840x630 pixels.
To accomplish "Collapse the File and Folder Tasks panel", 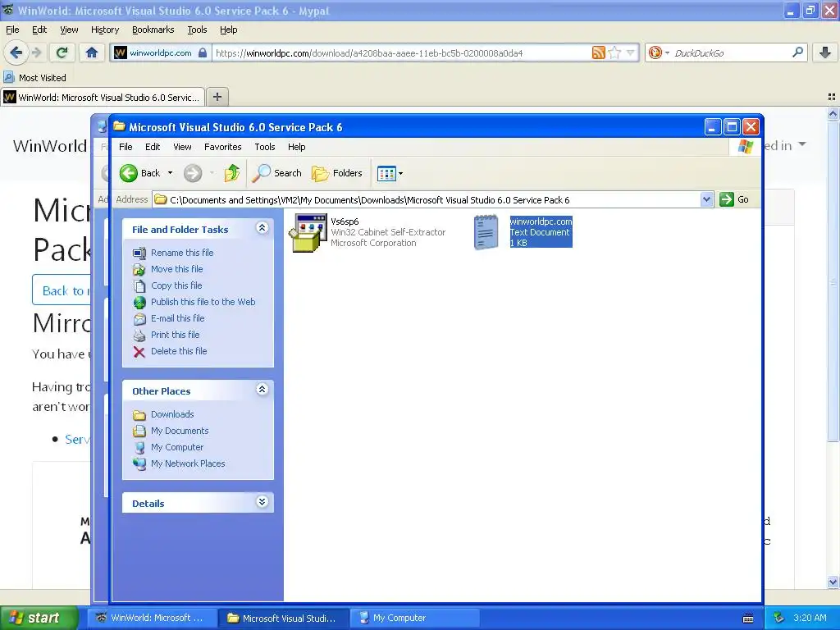I will point(262,228).
